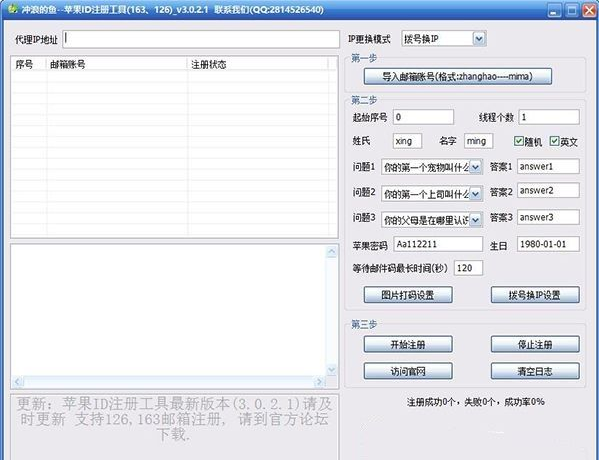Expand the 问题3 dropdown
599x460 pixels.
coord(476,220)
